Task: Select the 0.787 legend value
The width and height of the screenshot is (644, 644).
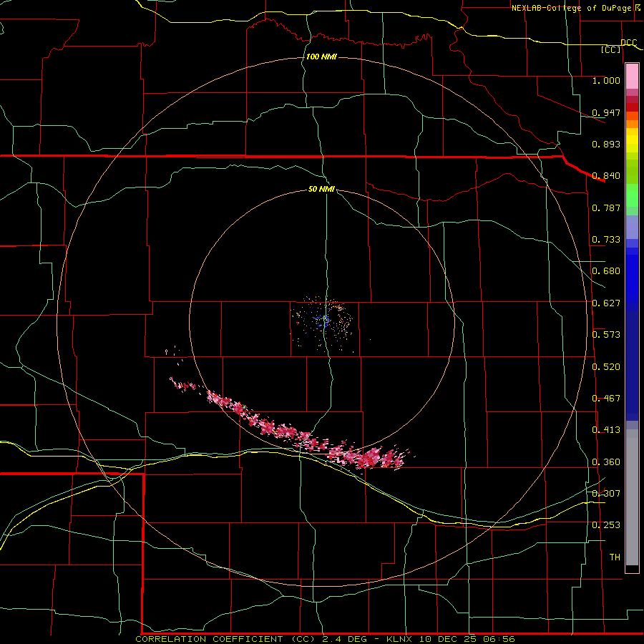Action: coord(606,208)
